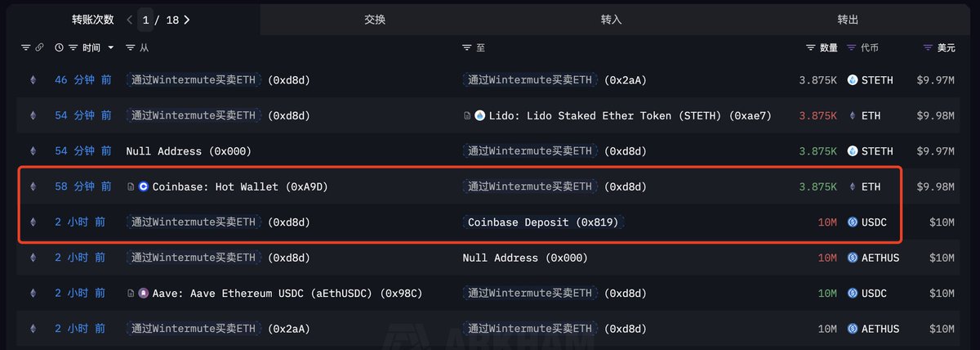Image resolution: width=980 pixels, height=350 pixels.
Task: Expand the time sort dropdown arrow
Action: (110, 48)
